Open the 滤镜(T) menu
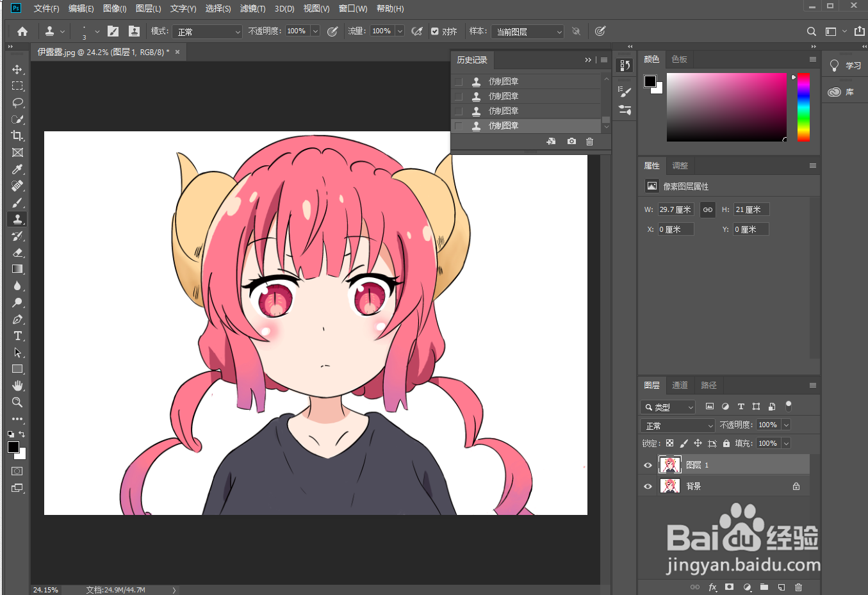868x595 pixels. coord(252,8)
